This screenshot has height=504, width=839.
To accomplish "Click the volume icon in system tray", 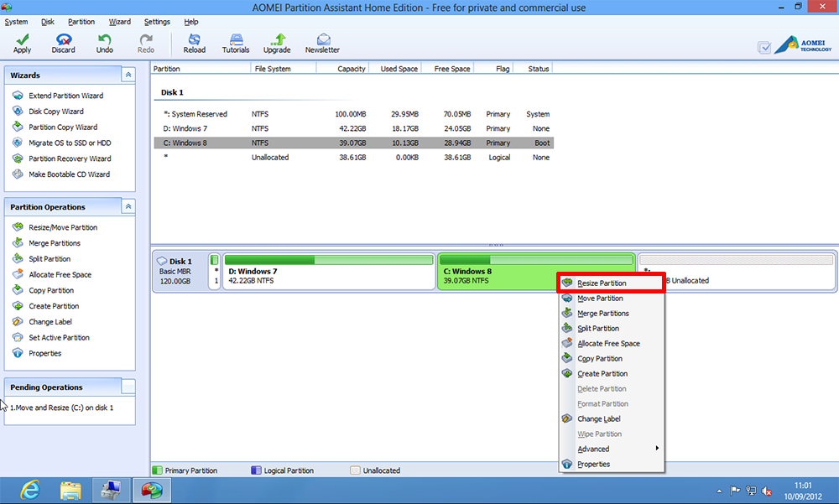I will [x=767, y=491].
